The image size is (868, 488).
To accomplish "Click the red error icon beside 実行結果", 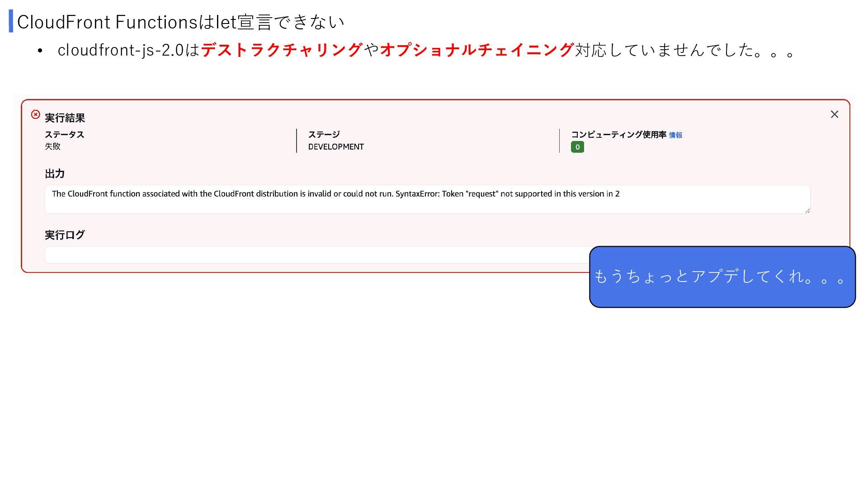I will [x=36, y=114].
